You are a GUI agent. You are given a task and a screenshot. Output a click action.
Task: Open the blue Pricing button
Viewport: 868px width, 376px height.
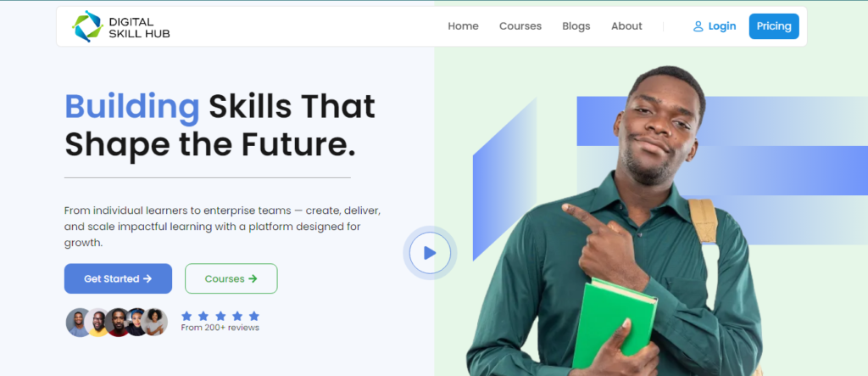pos(774,26)
